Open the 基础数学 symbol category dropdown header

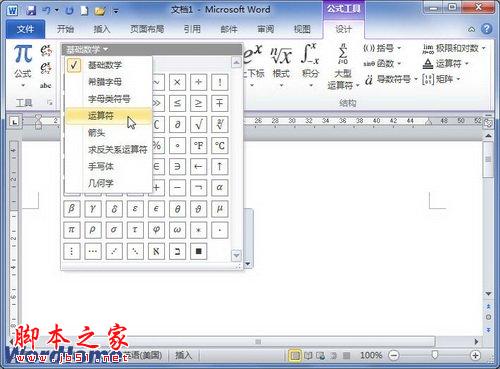(x=87, y=50)
